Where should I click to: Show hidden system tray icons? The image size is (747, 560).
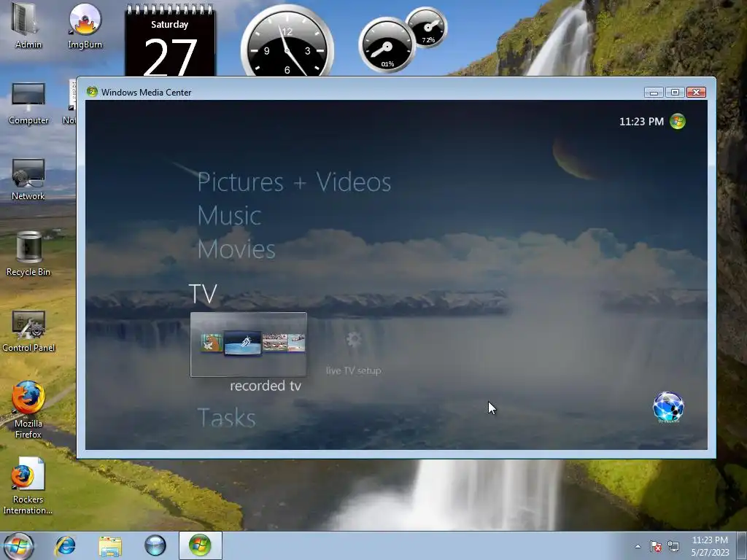pyautogui.click(x=638, y=546)
